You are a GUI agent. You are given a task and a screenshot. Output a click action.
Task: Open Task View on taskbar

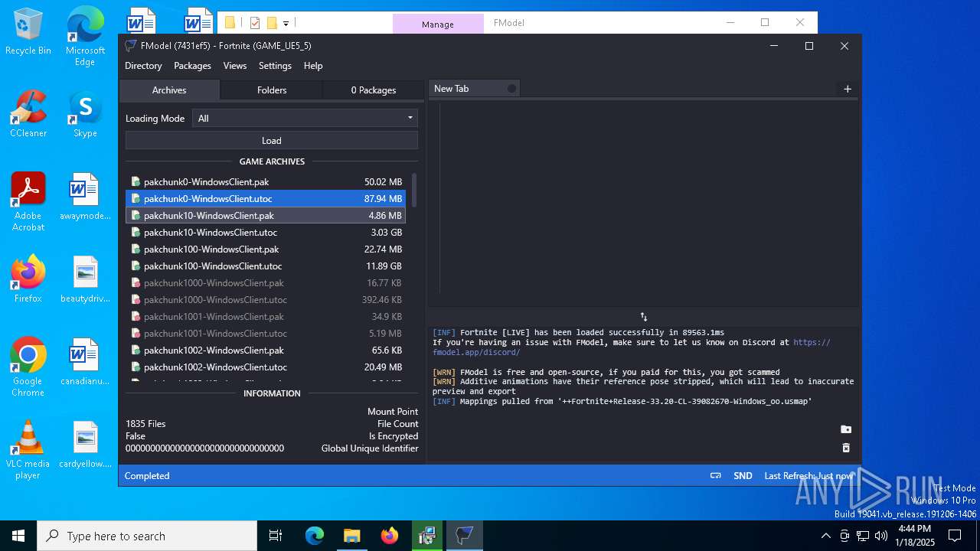[276, 536]
